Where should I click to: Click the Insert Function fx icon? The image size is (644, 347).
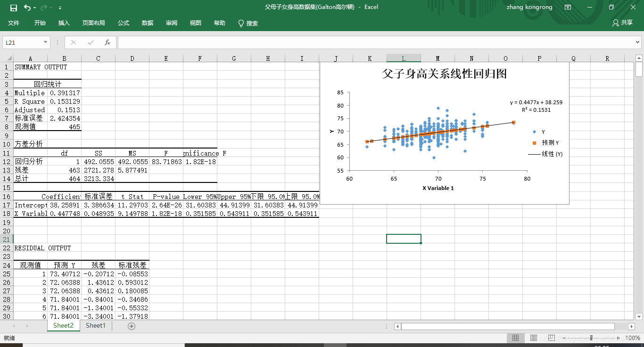(x=107, y=42)
